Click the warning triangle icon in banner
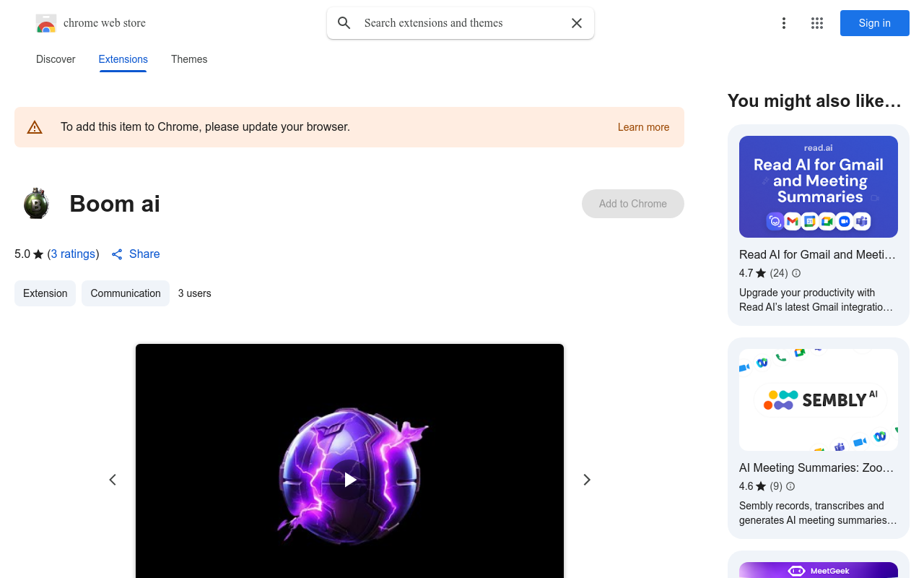Image resolution: width=924 pixels, height=578 pixels. click(x=35, y=127)
